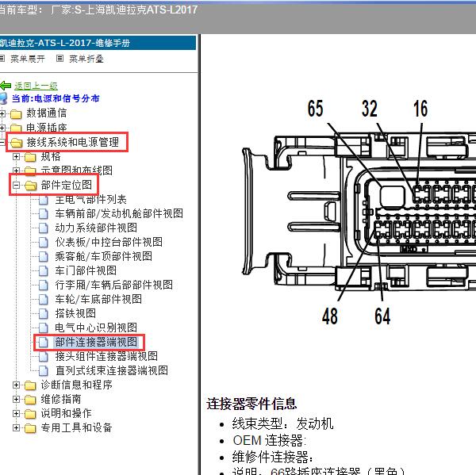Open the 动力系统部件视图 page
476x475 pixels.
pos(96,228)
